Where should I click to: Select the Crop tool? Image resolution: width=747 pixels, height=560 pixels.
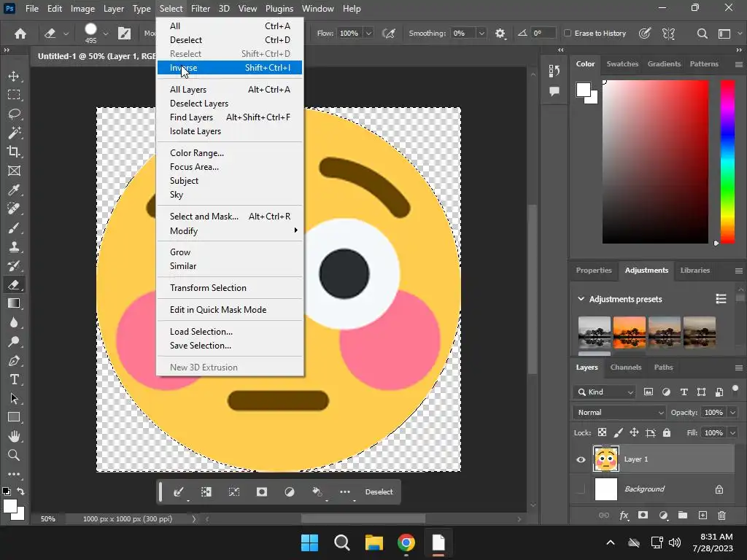click(x=14, y=152)
